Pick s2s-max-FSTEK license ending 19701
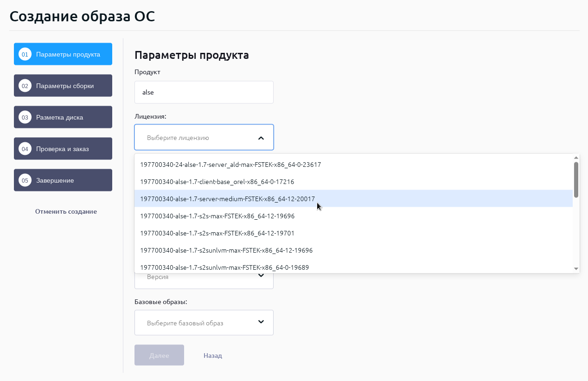This screenshot has width=588, height=381. [x=217, y=233]
